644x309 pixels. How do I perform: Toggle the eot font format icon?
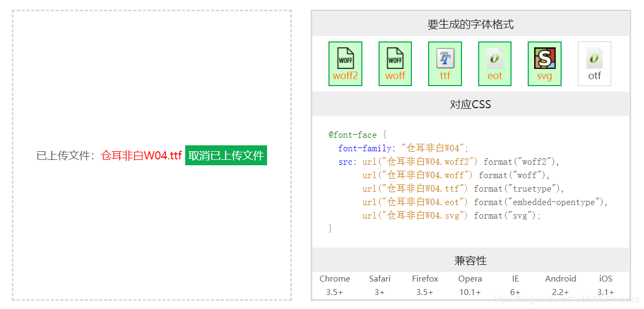click(x=494, y=64)
